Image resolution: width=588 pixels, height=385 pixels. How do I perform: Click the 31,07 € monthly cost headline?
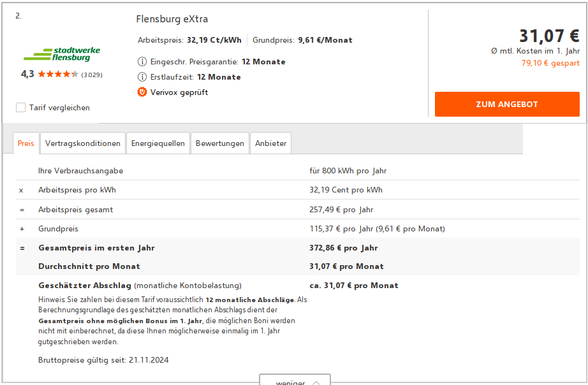(549, 36)
